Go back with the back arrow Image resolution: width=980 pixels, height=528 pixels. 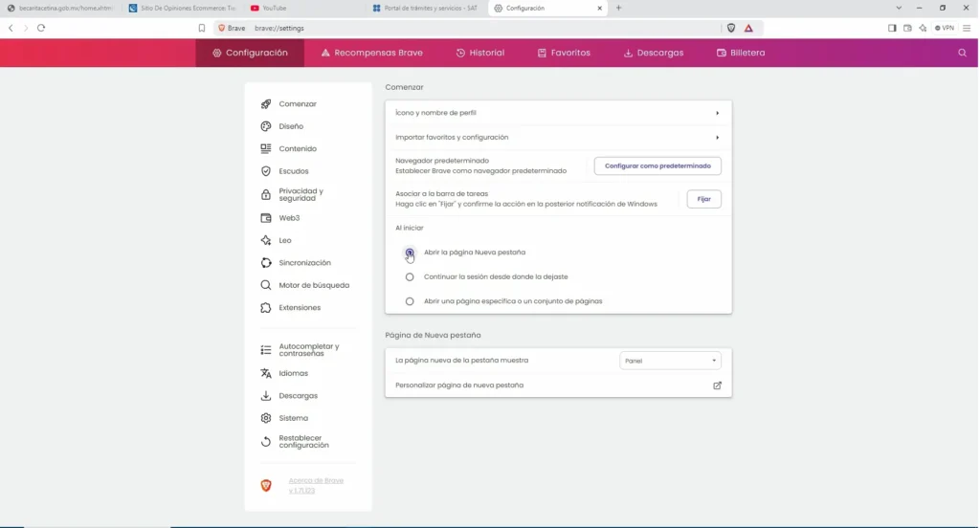point(11,28)
